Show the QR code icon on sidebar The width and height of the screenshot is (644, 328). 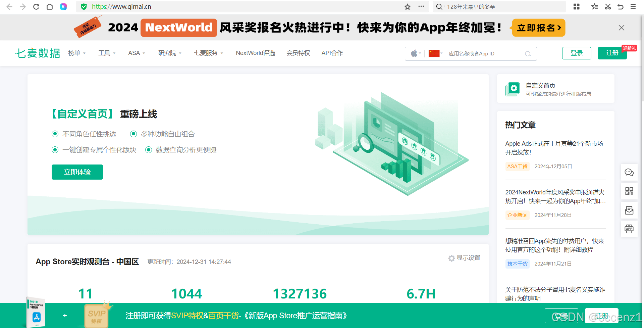pyautogui.click(x=629, y=191)
